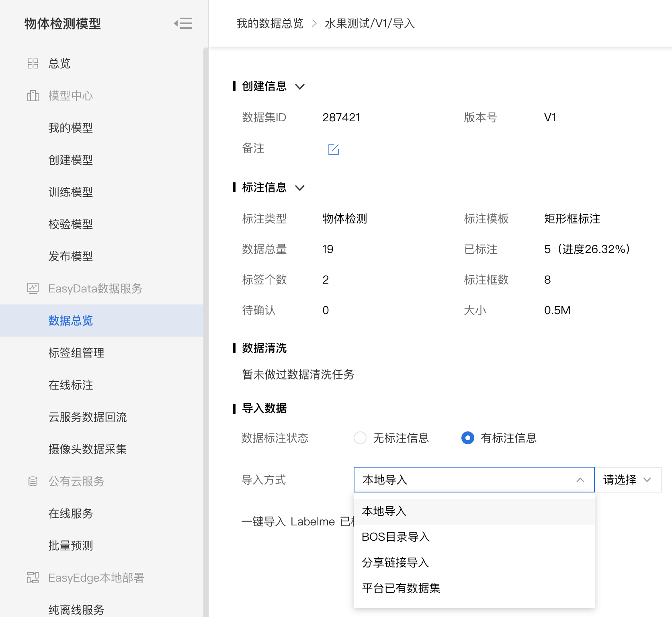Choose BOS目录导入 from the dropdown list
The image size is (672, 617).
tap(474, 537)
